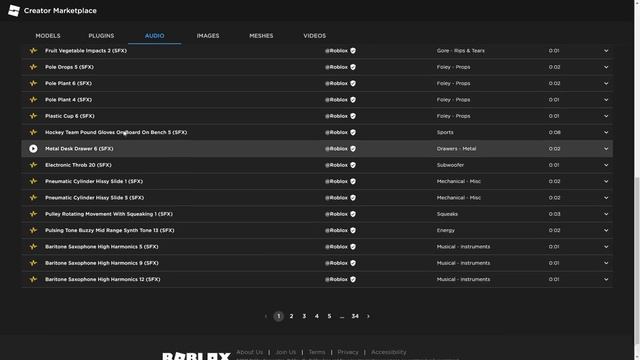The height and width of the screenshot is (360, 640).
Task: Click verified badge in Electronic Throb 20 row
Action: tap(353, 165)
